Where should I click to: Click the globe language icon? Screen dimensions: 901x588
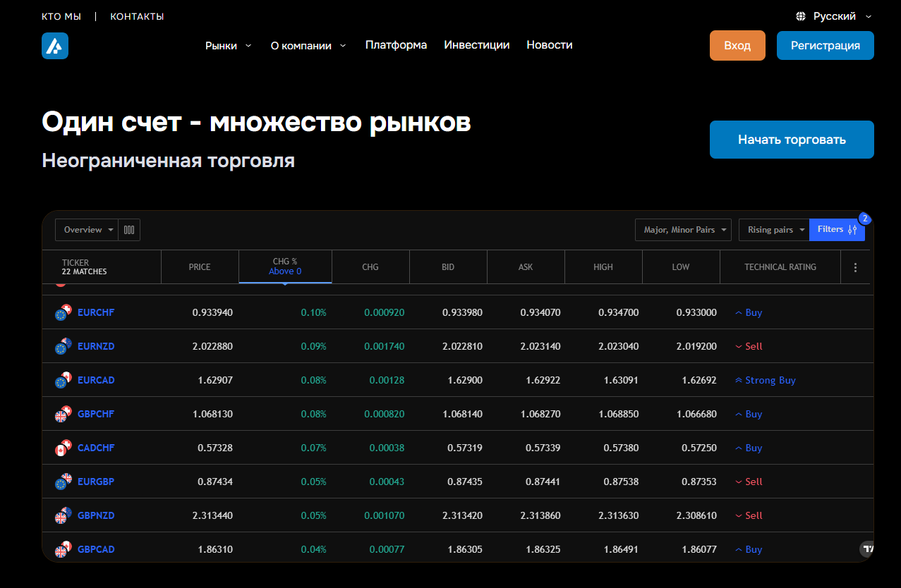pos(801,16)
